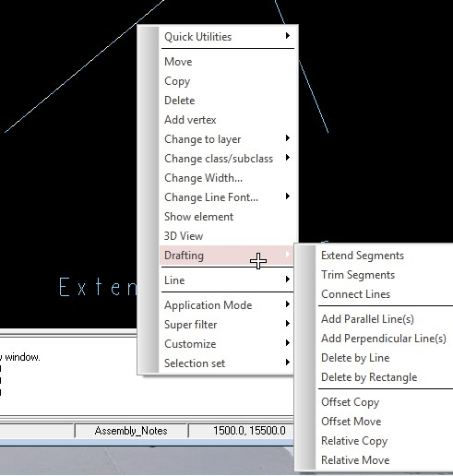
Task: Expand the Application Mode submenu
Action: [x=227, y=305]
